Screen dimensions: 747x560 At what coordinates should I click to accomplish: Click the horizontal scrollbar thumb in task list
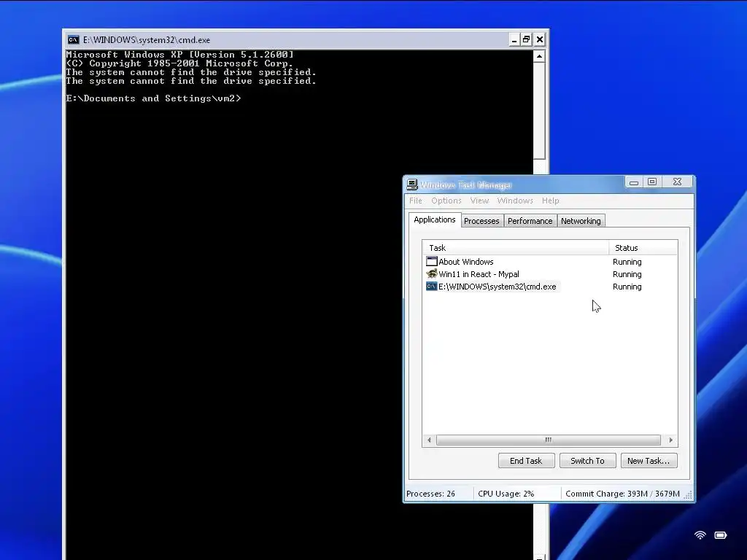(549, 440)
